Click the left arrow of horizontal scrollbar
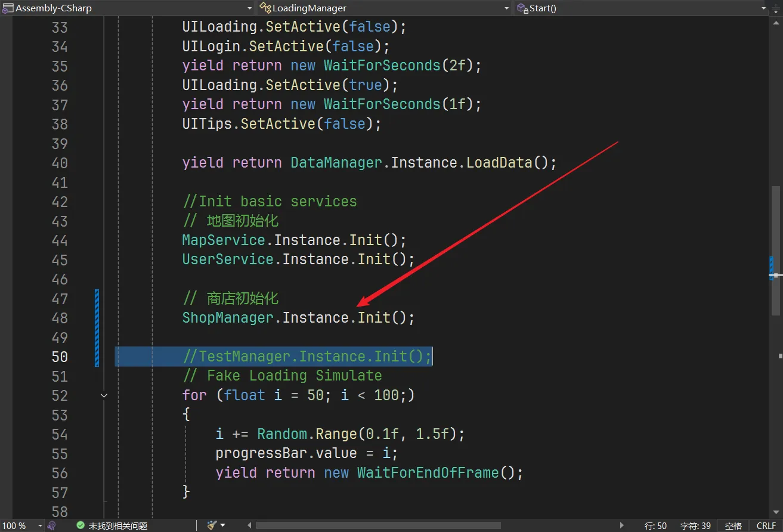The image size is (783, 532). pyautogui.click(x=249, y=525)
